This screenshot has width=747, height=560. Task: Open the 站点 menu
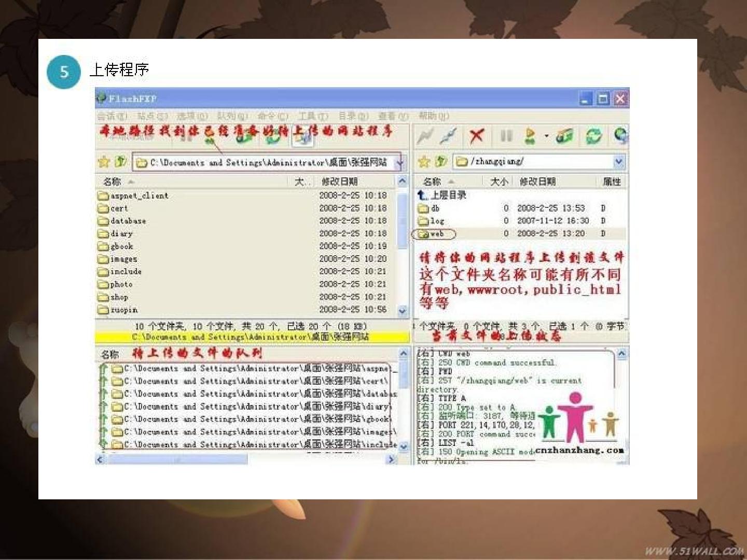[x=153, y=116]
